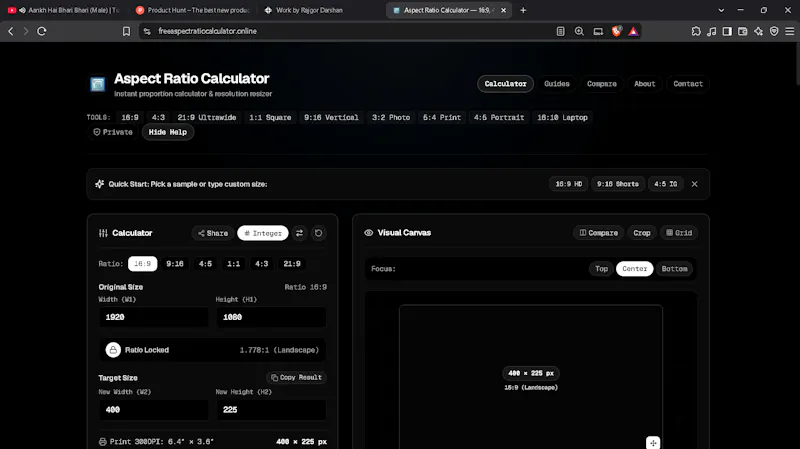Toggle the Grid overlay on canvas
This screenshot has width=800, height=449.
tap(679, 233)
